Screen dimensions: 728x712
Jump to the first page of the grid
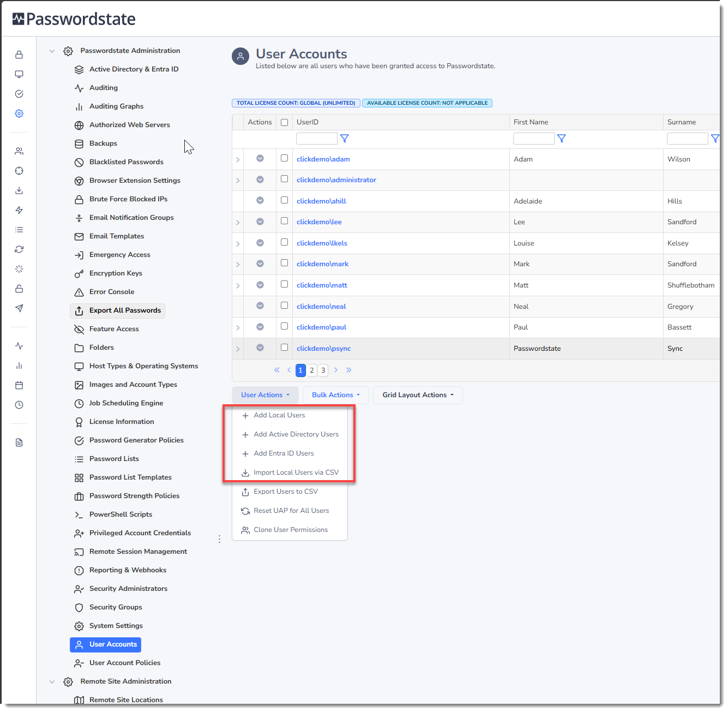(277, 370)
